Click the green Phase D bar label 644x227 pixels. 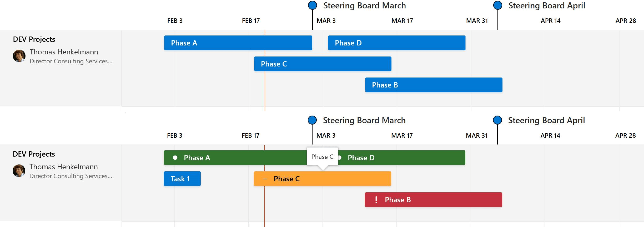[361, 158]
